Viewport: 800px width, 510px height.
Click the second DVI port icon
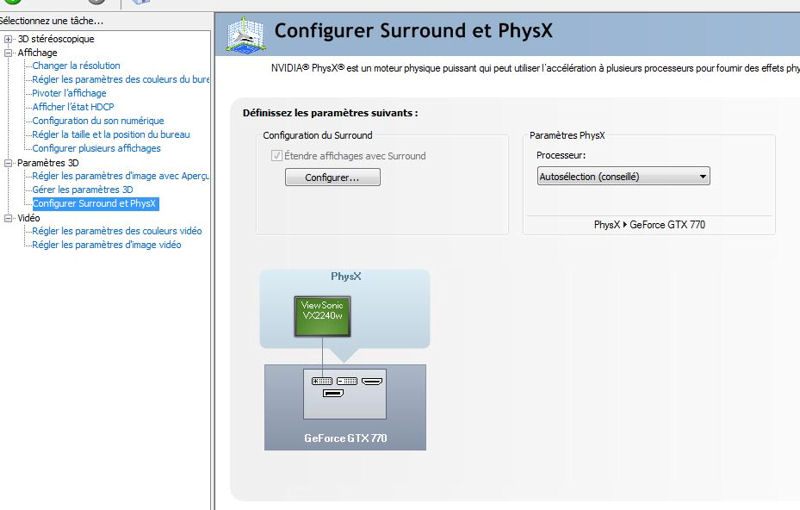[x=347, y=381]
